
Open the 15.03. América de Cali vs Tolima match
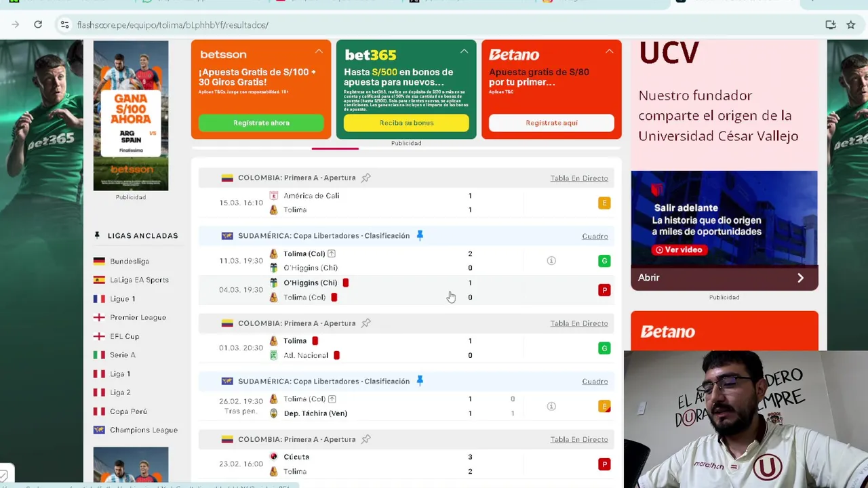point(406,203)
